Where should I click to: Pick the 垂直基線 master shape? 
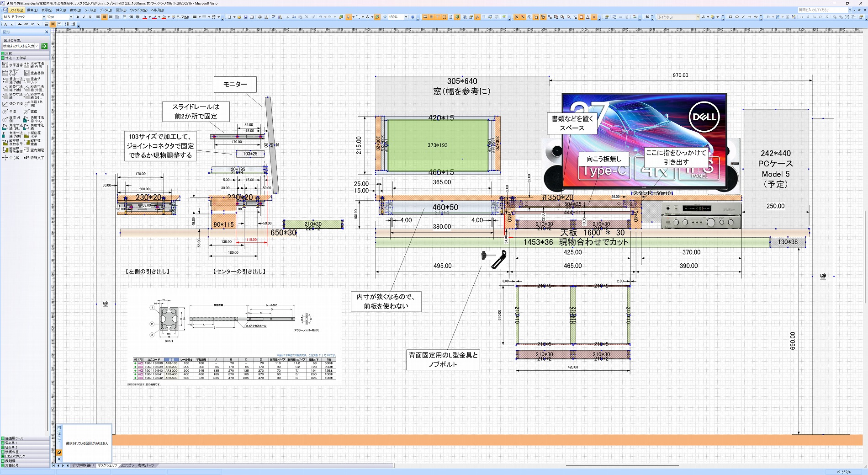(x=34, y=73)
